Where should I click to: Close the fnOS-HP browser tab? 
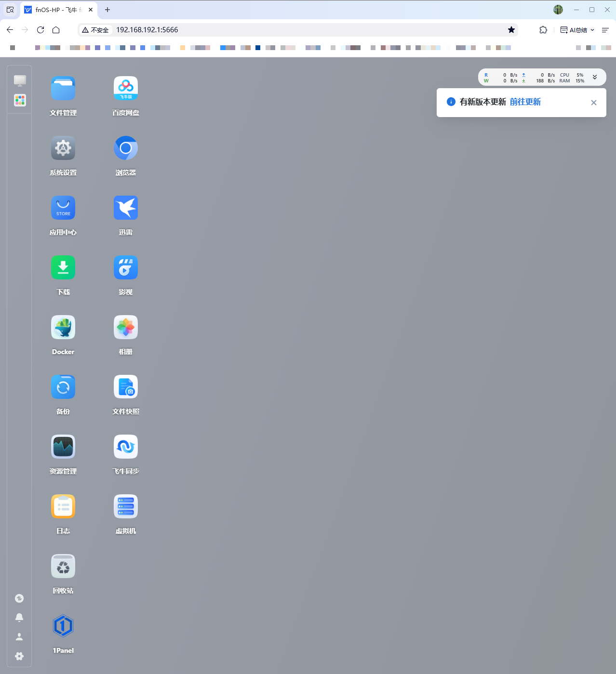point(91,10)
